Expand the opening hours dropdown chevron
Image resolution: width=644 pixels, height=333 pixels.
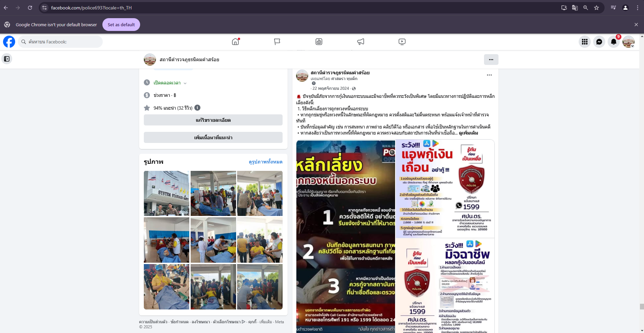pyautogui.click(x=185, y=83)
